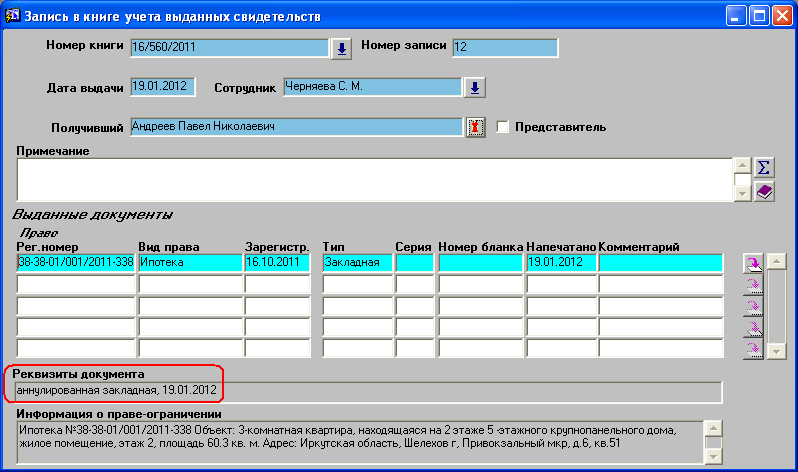The width and height of the screenshot is (798, 472).
Task: Click the Ипотека №38-38-01/001/2011-338 description text area
Action: (x=361, y=442)
